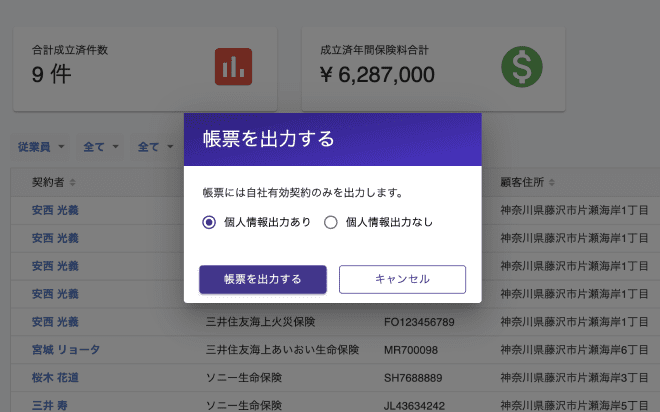Click the 顧客住所 column header
Screen dimensions: 660x412
pyautogui.click(x=522, y=182)
